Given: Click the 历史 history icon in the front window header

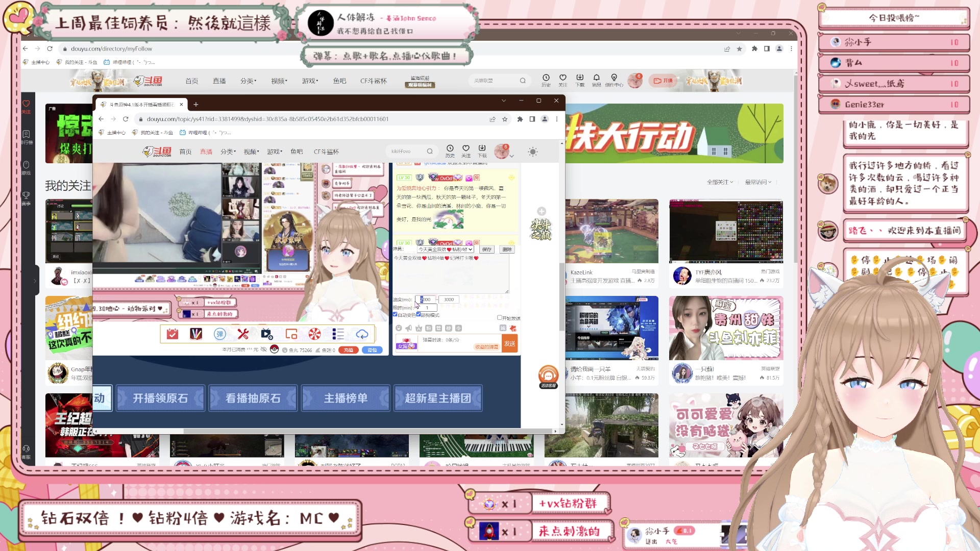Looking at the screenshot, I should (450, 151).
